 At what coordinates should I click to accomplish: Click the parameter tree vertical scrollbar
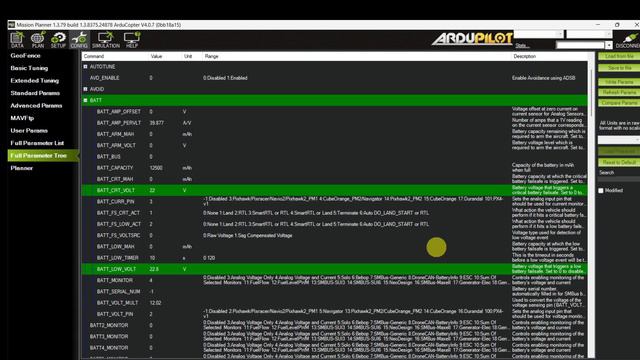tap(591, 204)
